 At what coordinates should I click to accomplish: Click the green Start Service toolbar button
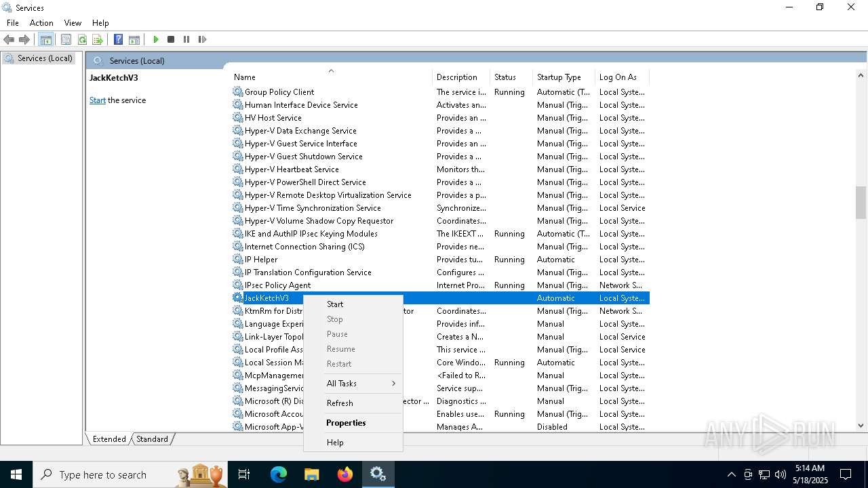pos(156,39)
